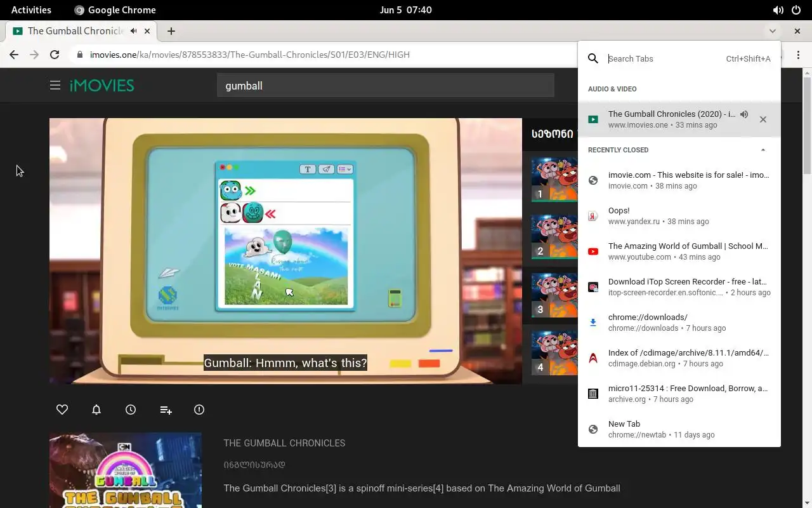Reload the current page

point(55,55)
